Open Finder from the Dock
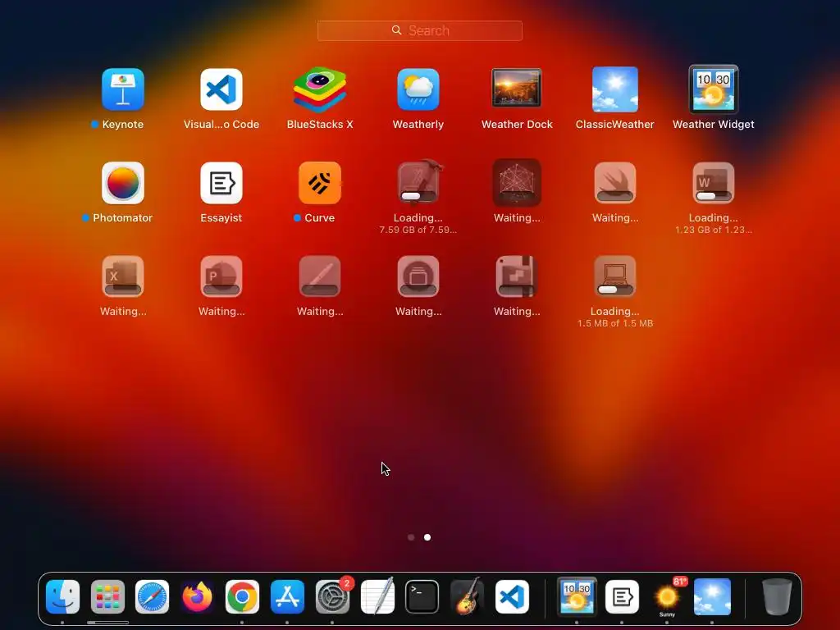 pos(62,597)
